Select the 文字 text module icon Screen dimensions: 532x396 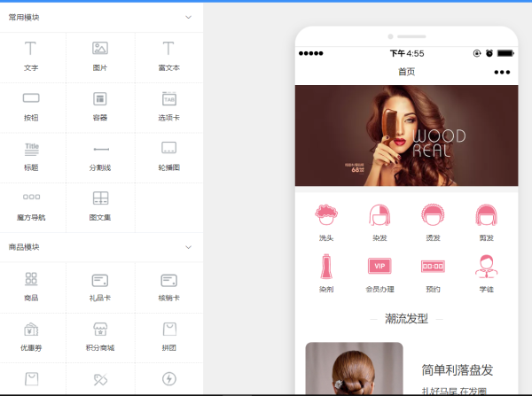click(30, 49)
